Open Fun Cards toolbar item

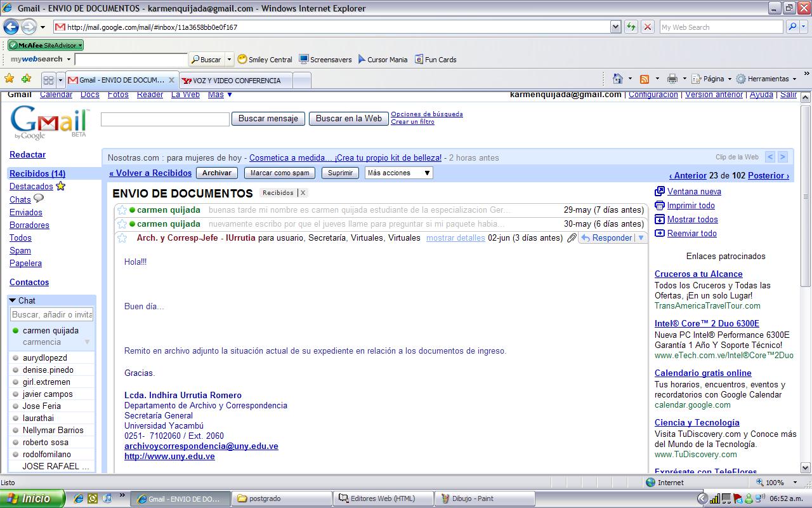point(436,59)
